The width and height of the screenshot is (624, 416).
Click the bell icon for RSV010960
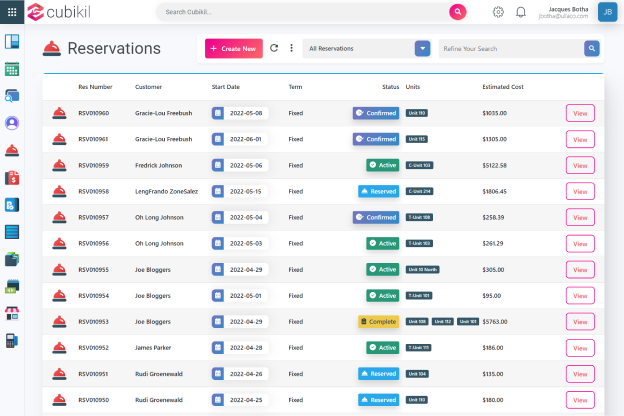pos(59,113)
